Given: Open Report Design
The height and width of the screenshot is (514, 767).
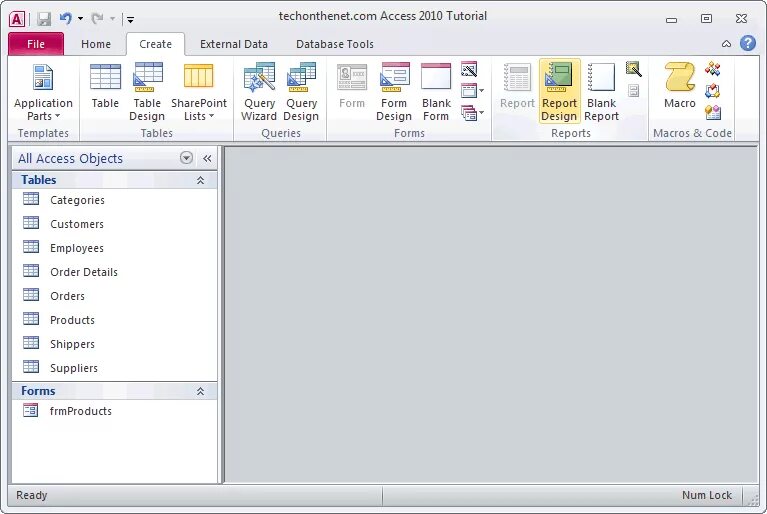Looking at the screenshot, I should tap(559, 92).
